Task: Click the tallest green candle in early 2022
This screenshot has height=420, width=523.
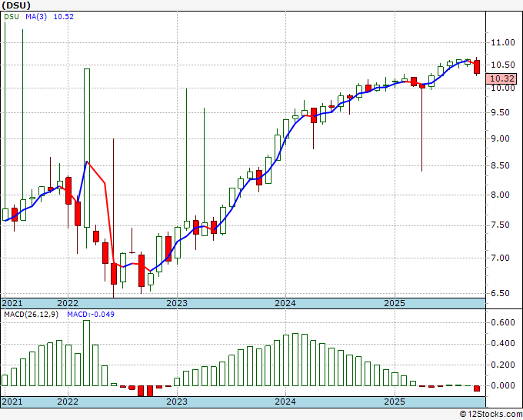Action: point(87,148)
